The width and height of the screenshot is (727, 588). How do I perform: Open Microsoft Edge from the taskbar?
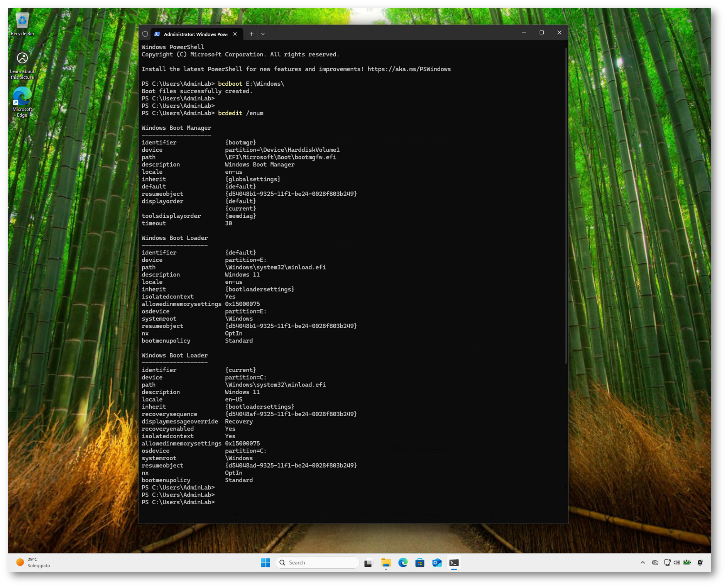403,563
